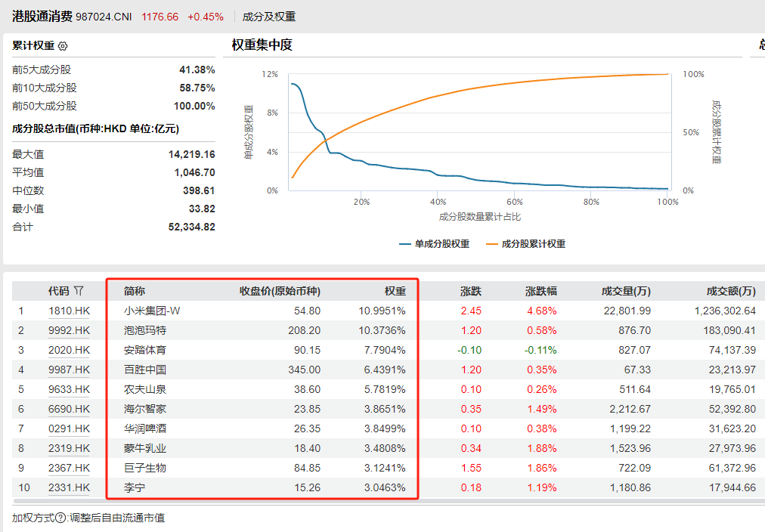The height and width of the screenshot is (532, 765).
Task: Select the 李宁 name cell
Action: [134, 487]
